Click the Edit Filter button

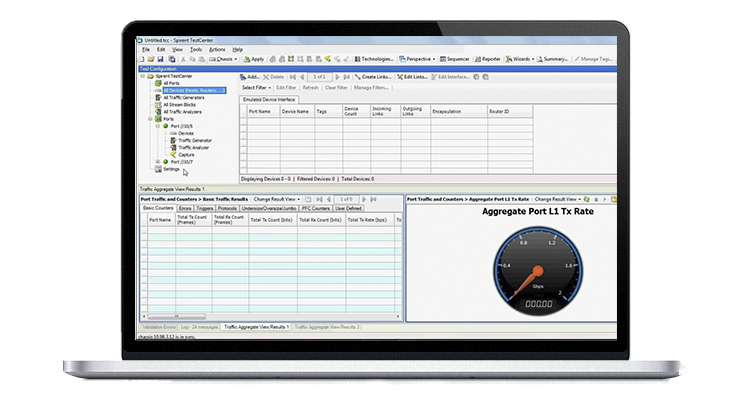pyautogui.click(x=287, y=88)
